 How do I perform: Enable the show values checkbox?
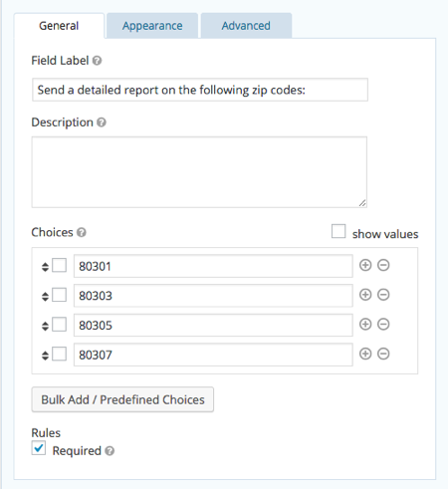click(338, 231)
